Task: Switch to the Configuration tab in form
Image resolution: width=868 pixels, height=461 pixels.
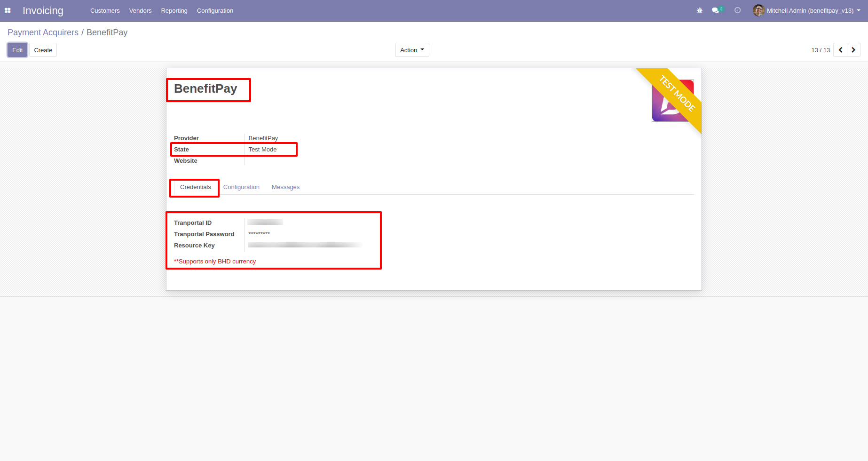Action: click(x=241, y=187)
